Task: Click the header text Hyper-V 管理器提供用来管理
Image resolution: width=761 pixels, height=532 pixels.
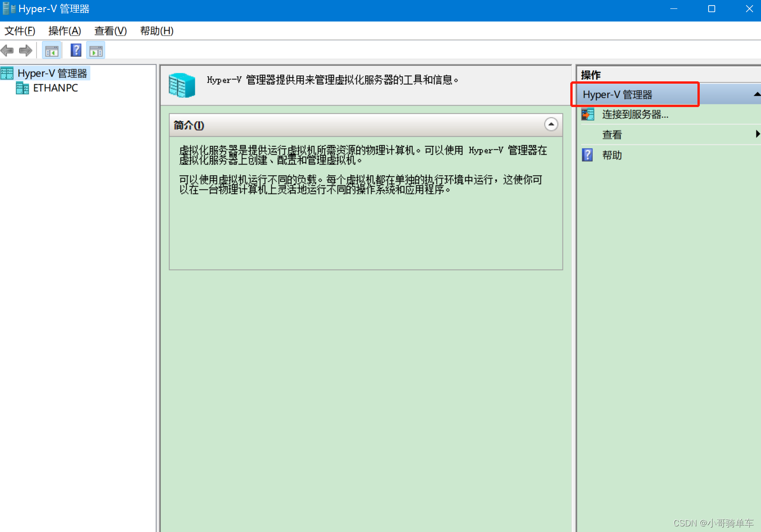Action: click(332, 80)
